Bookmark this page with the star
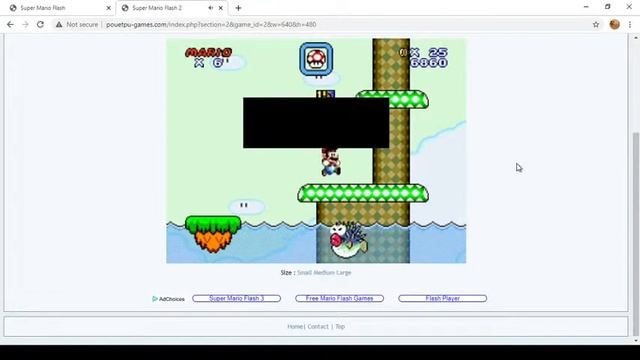The image size is (640, 360). point(596,24)
